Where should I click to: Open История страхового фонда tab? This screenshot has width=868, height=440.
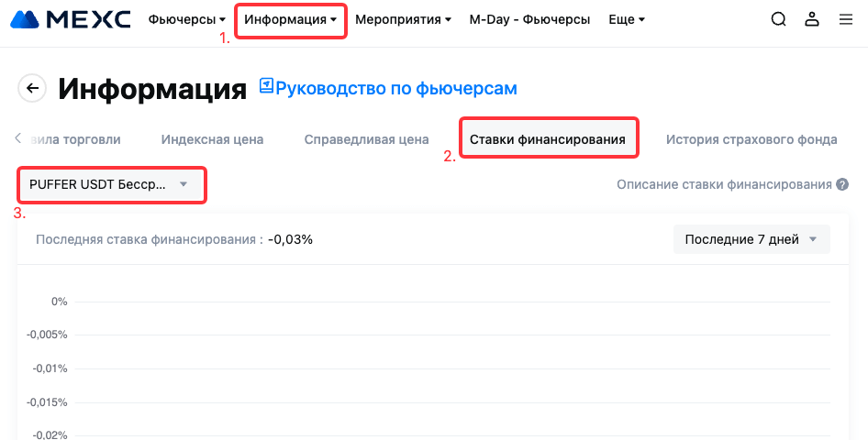[751, 139]
